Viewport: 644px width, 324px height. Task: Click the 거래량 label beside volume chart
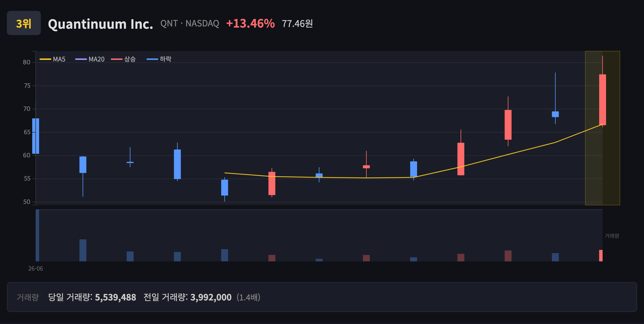click(612, 236)
